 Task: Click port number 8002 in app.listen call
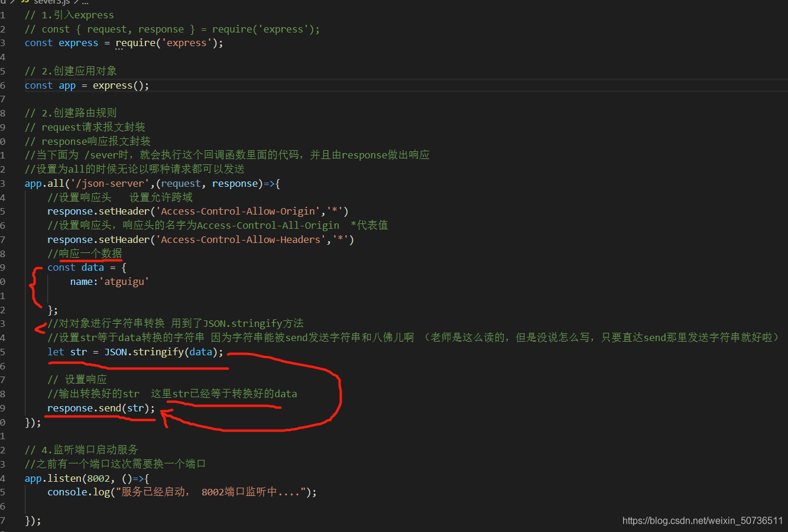pos(99,478)
